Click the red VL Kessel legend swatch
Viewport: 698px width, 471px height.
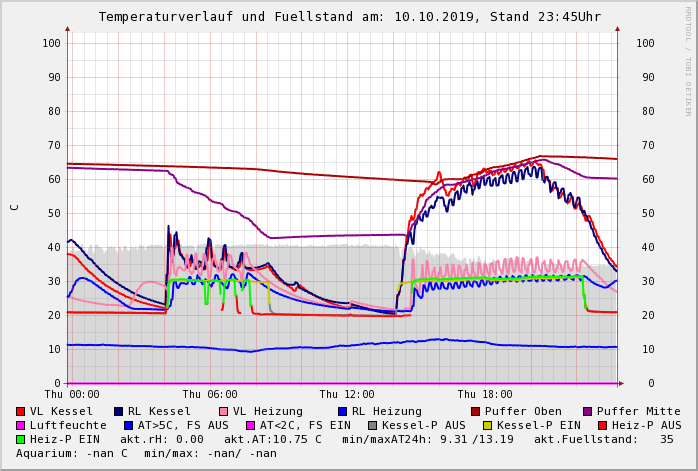pyautogui.click(x=20, y=411)
